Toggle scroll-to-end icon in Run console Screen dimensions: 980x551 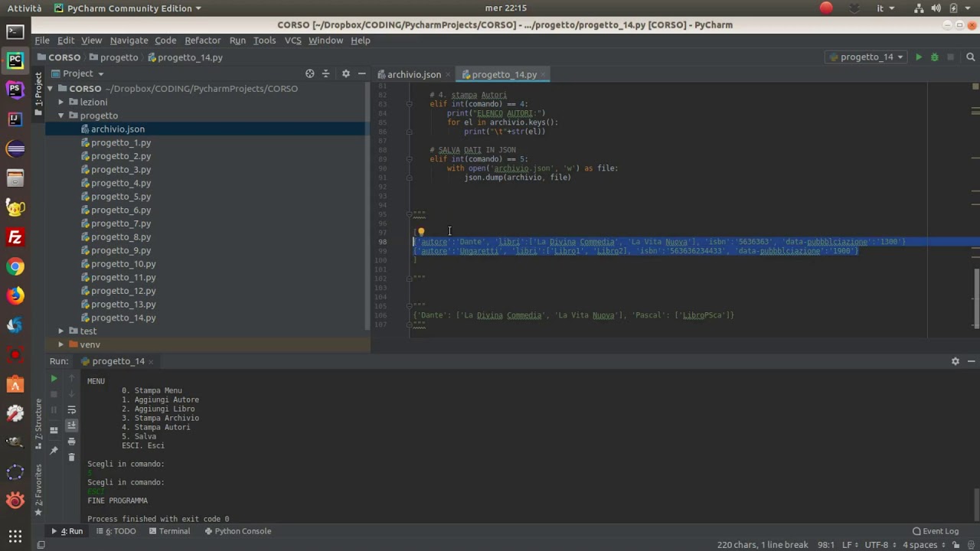pos(72,425)
